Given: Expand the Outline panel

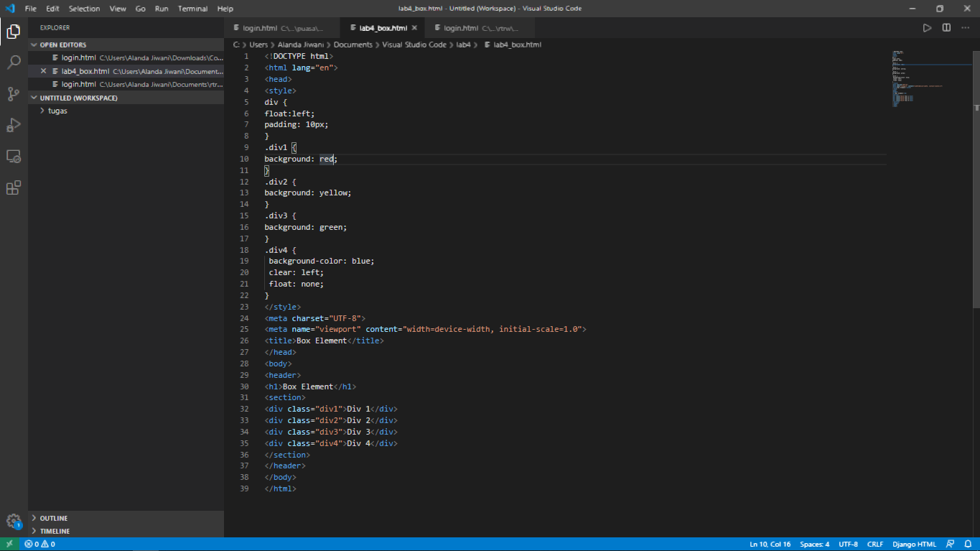Looking at the screenshot, I should [x=126, y=518].
